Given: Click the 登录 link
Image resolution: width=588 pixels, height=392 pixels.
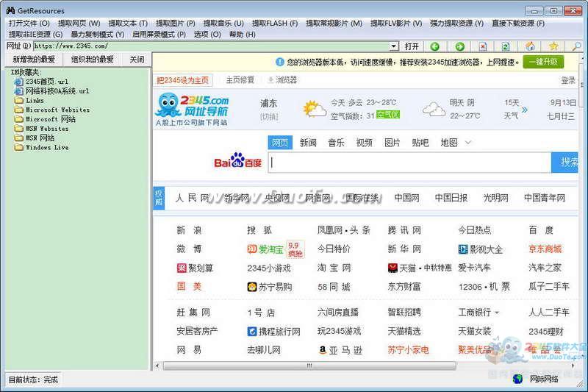Looking at the screenshot, I should coord(568,80).
